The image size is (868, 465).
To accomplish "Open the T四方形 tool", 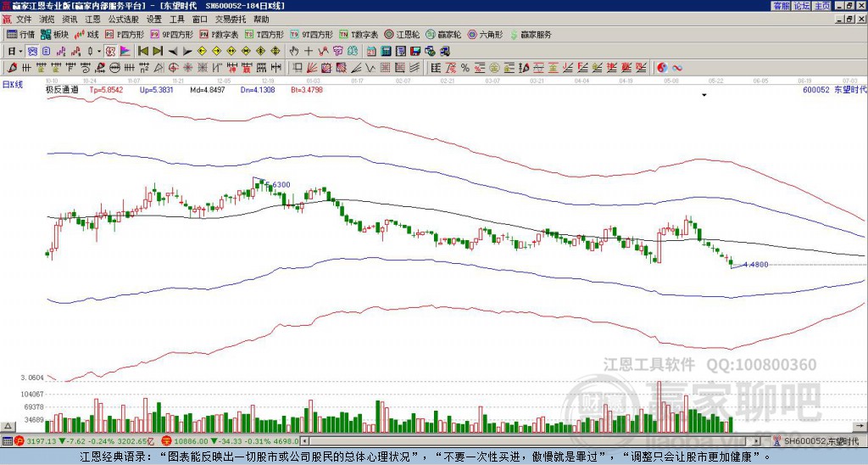I will (264, 34).
